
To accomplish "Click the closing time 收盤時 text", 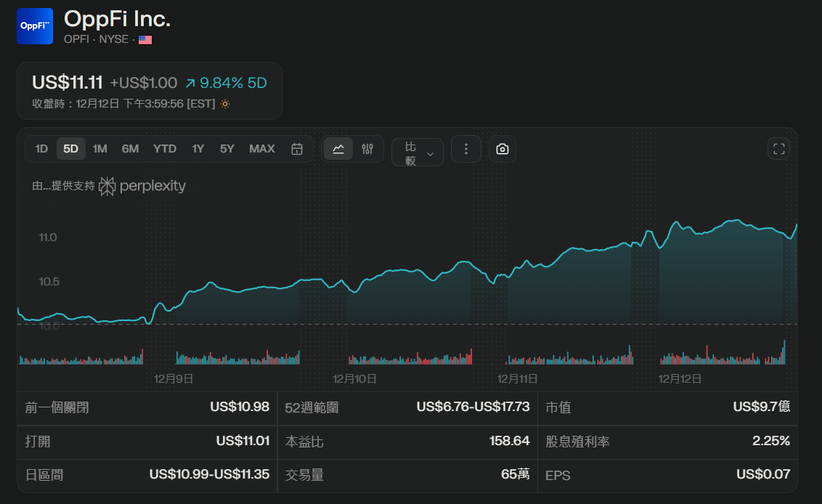I will coord(123,104).
